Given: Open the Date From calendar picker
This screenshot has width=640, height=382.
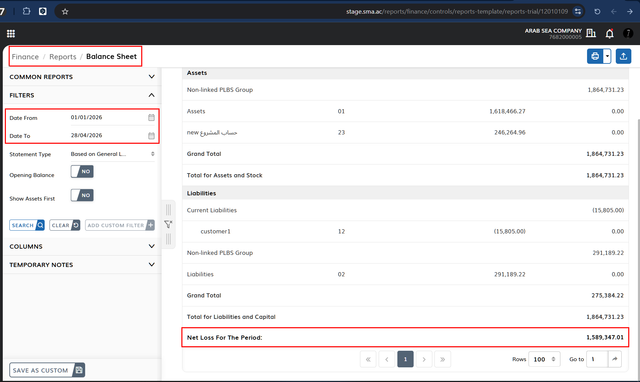Looking at the screenshot, I should pyautogui.click(x=151, y=118).
